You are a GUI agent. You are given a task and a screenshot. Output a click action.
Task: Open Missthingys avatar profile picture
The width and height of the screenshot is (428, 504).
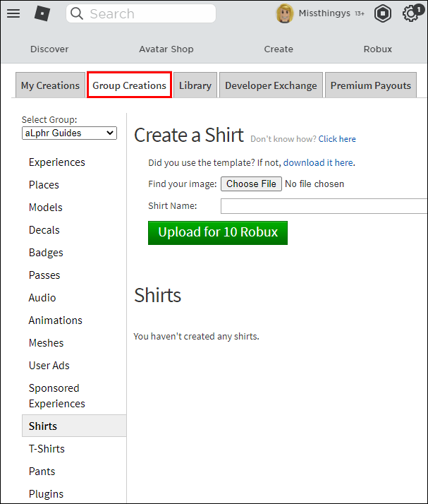284,13
